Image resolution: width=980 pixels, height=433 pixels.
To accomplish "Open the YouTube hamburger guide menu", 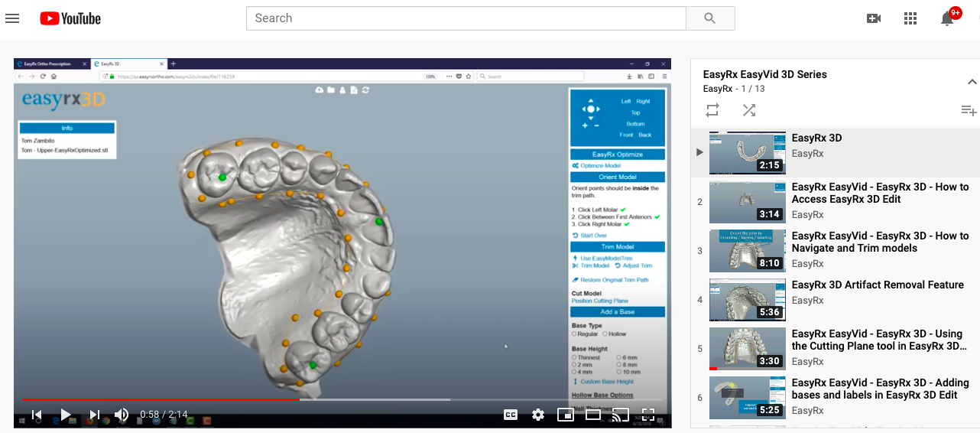I will tap(12, 18).
